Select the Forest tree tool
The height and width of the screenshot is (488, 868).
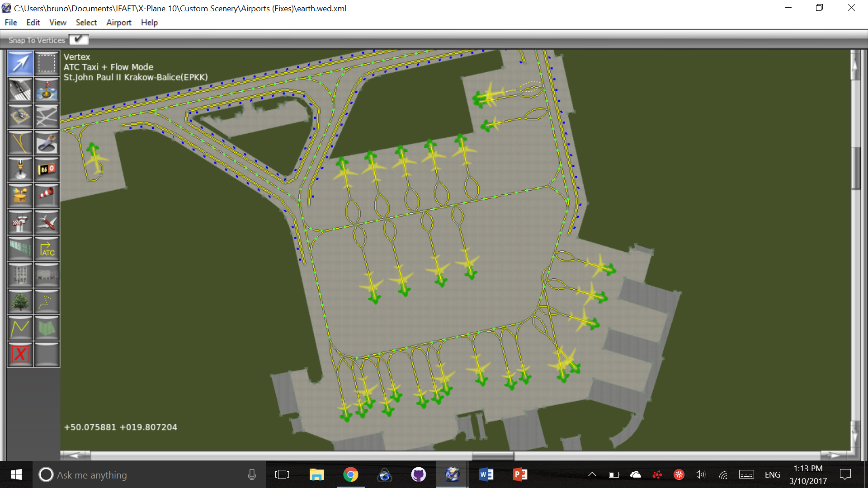pos(20,302)
